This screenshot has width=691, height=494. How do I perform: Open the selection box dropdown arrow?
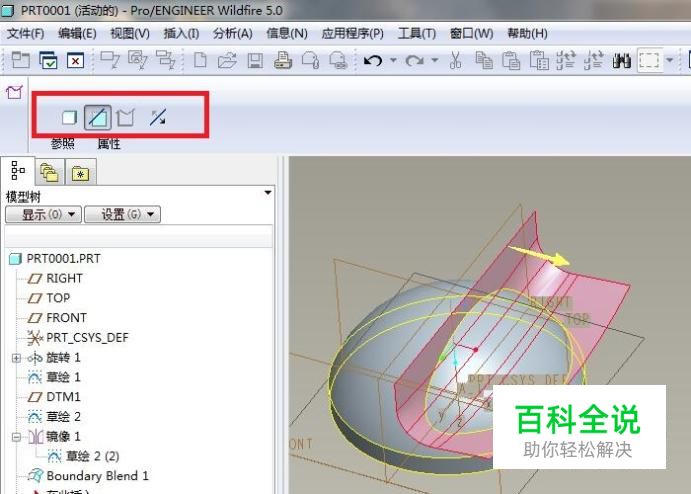tap(669, 60)
